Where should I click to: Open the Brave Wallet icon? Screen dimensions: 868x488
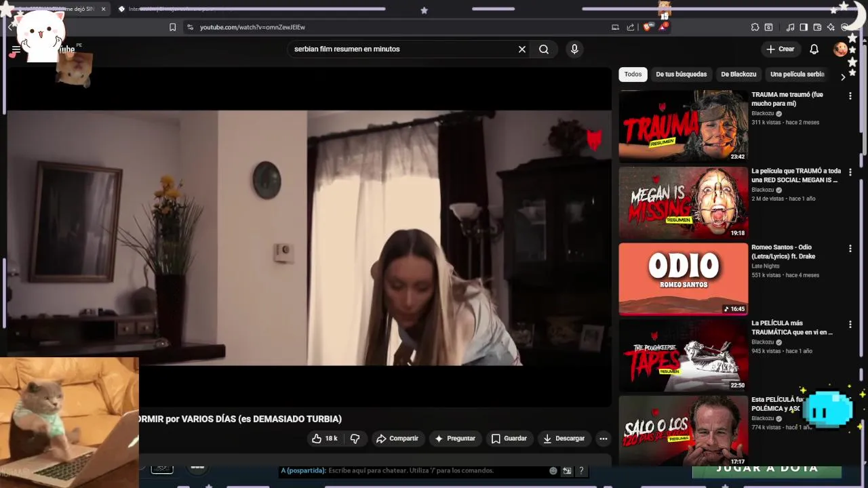point(817,27)
